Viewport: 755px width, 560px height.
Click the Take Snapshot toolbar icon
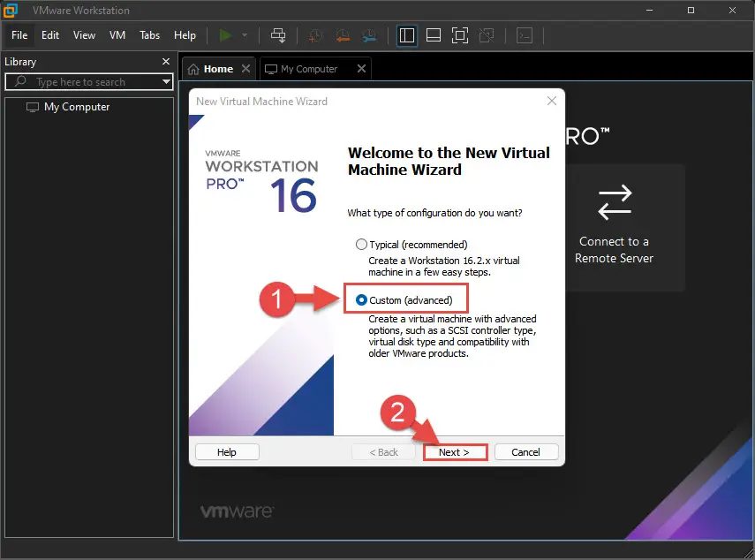tap(315, 35)
